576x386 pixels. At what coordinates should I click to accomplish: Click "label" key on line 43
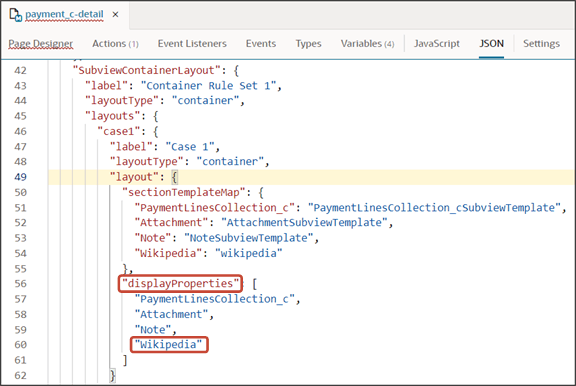[107, 86]
